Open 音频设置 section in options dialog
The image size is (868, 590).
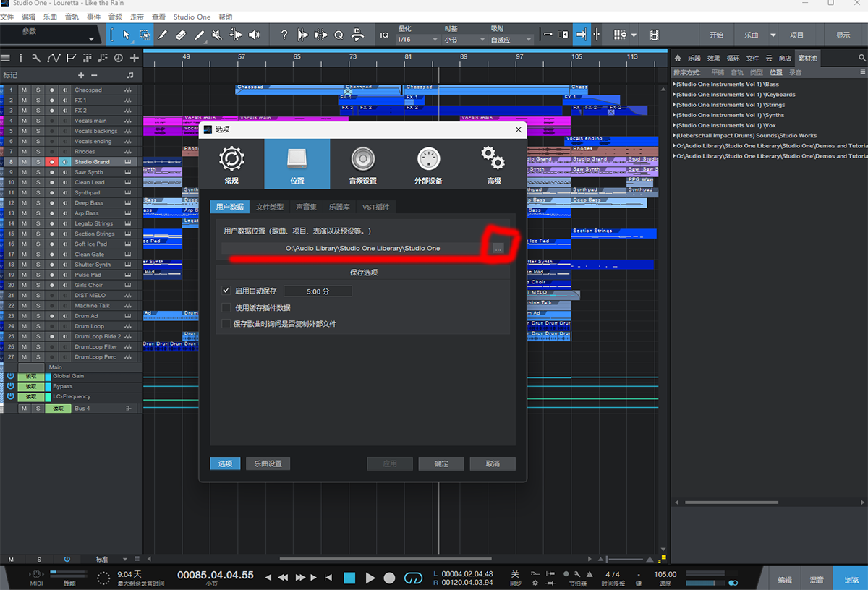click(x=362, y=165)
